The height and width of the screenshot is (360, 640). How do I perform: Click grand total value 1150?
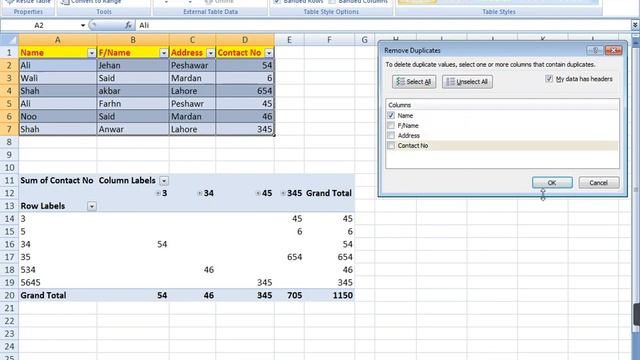click(x=329, y=295)
